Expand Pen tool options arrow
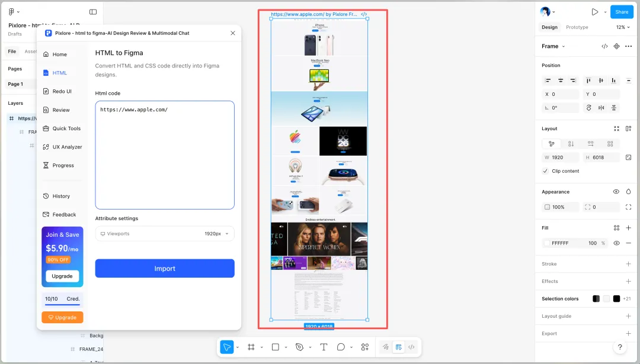Screen dimensions: 640x364 click(x=310, y=347)
